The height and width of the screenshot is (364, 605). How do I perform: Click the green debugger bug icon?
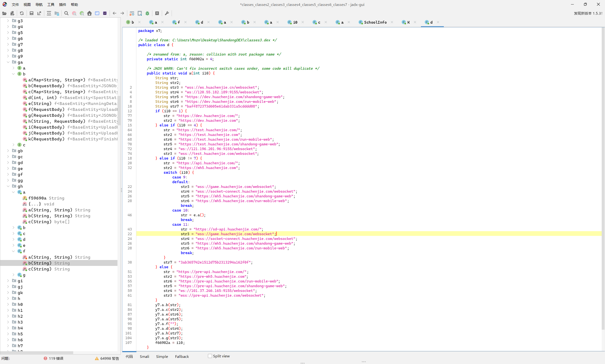click(147, 13)
